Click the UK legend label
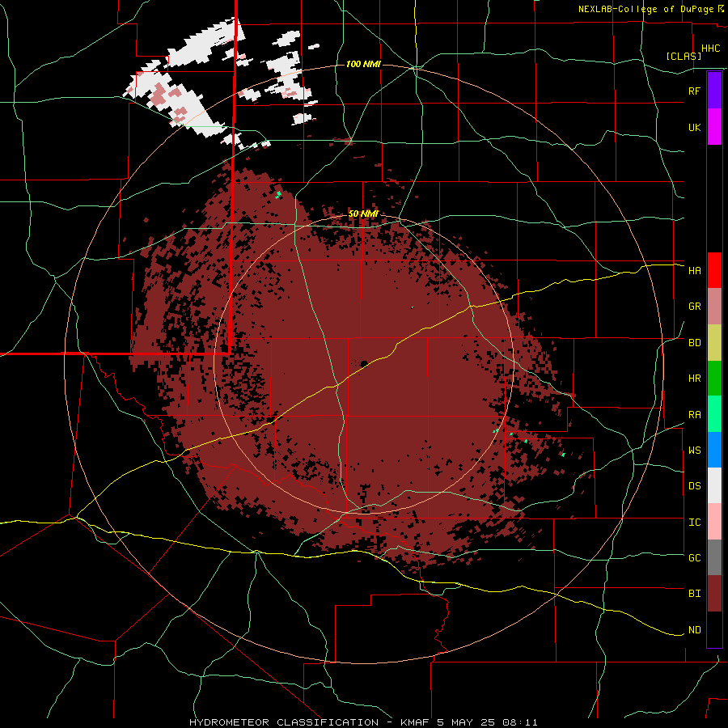This screenshot has width=728, height=728. (694, 127)
